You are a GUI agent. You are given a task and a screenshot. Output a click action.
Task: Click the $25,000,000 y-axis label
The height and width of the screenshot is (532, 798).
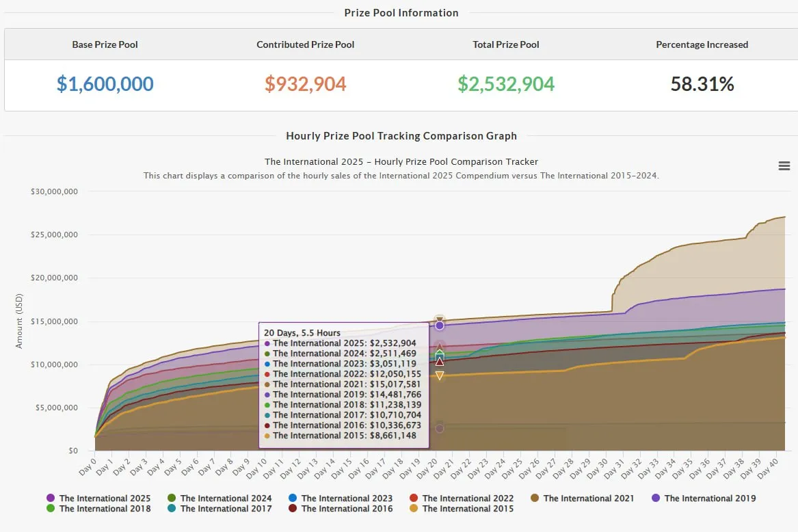coord(54,235)
